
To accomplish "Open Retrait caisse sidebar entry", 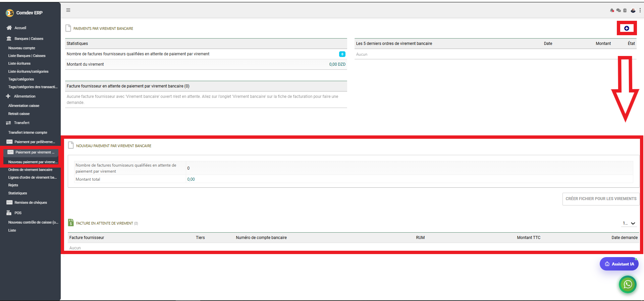I will pyautogui.click(x=19, y=114).
